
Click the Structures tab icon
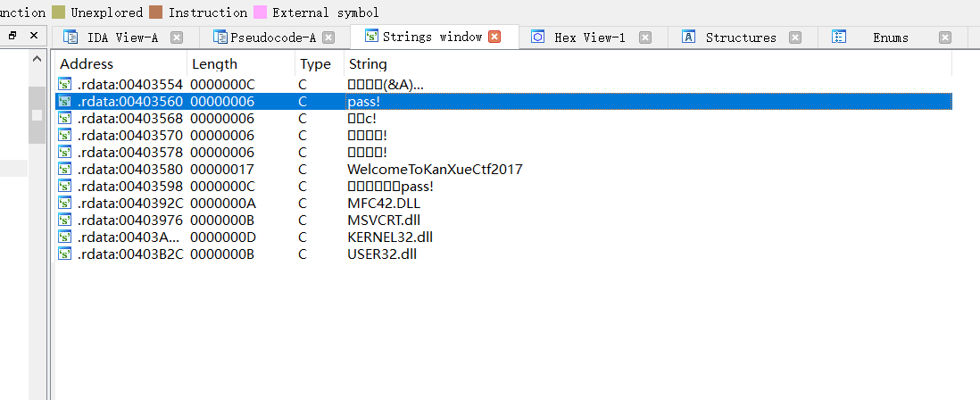(x=689, y=37)
